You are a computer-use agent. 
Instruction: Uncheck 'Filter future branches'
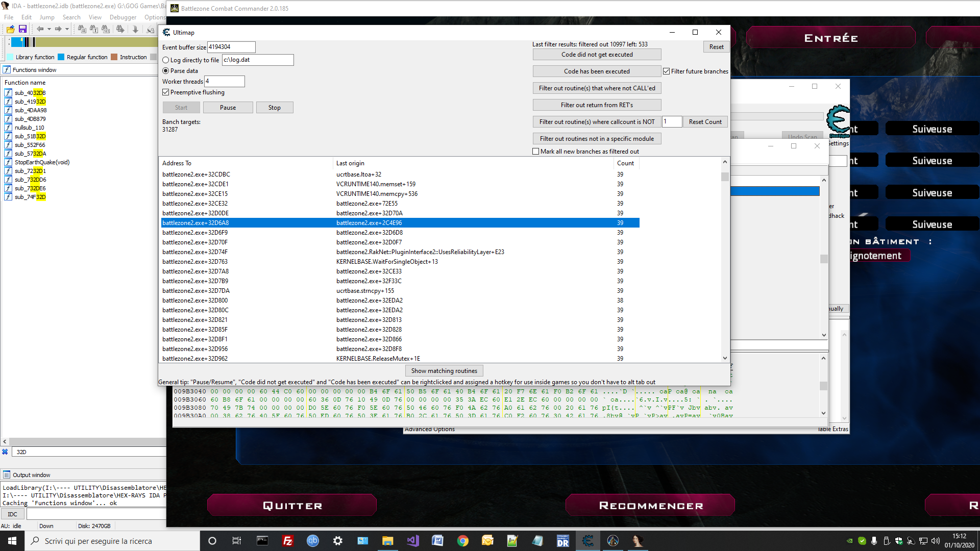pyautogui.click(x=667, y=71)
